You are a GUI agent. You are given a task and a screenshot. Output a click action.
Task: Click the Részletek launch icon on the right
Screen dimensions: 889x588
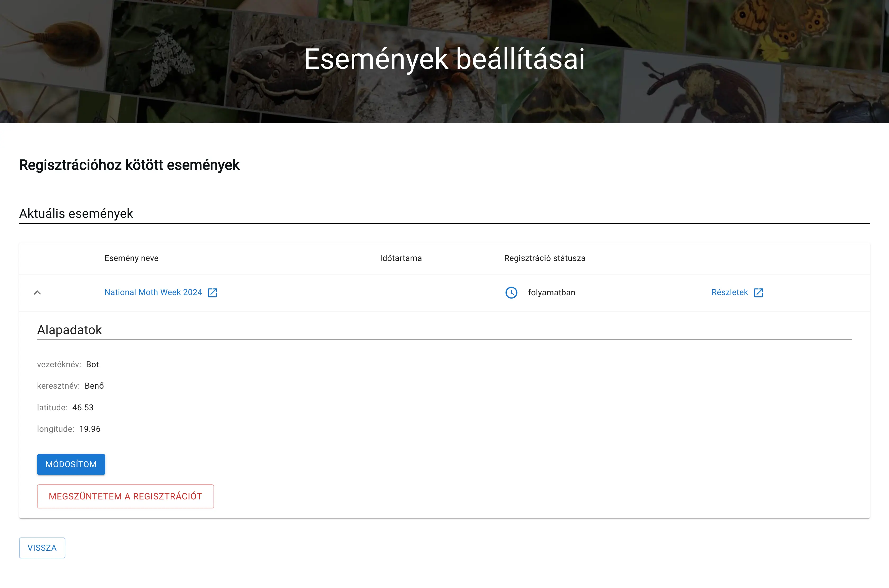[x=758, y=292]
